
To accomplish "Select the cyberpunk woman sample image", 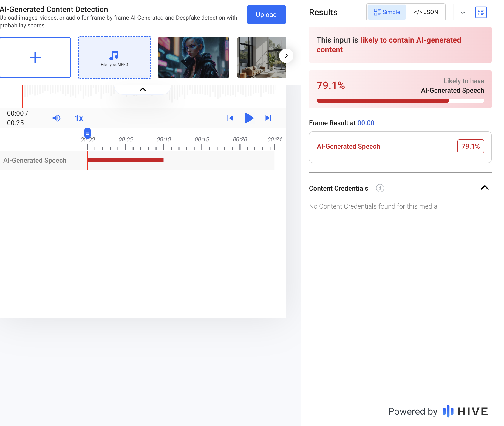I will point(194,57).
